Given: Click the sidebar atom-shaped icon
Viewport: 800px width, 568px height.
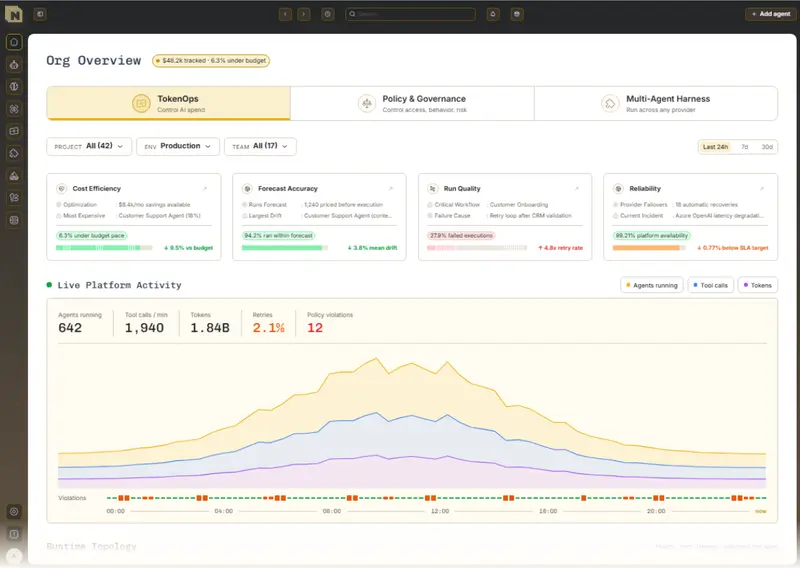Looking at the screenshot, I should (14, 109).
